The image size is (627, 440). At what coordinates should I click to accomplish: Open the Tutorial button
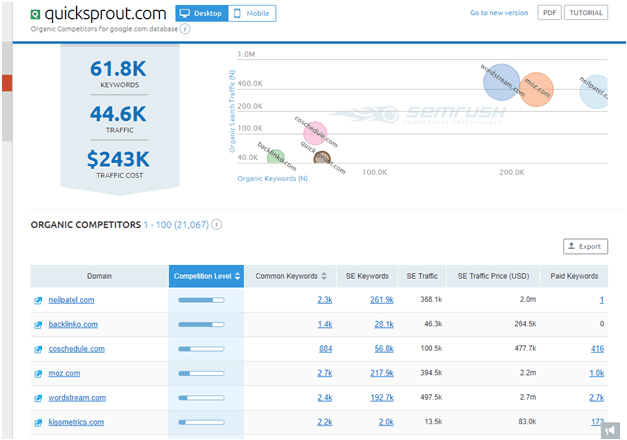click(x=586, y=12)
